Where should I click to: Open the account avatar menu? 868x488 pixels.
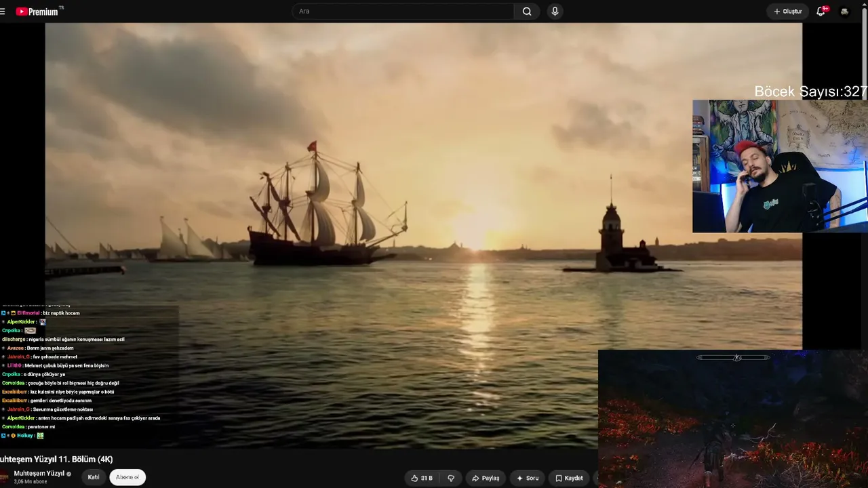point(844,12)
